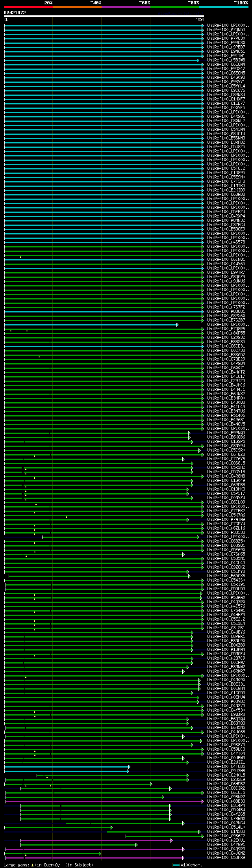
Task: Select subject label UniRef100_Q7RRM0
Action: point(226,819)
